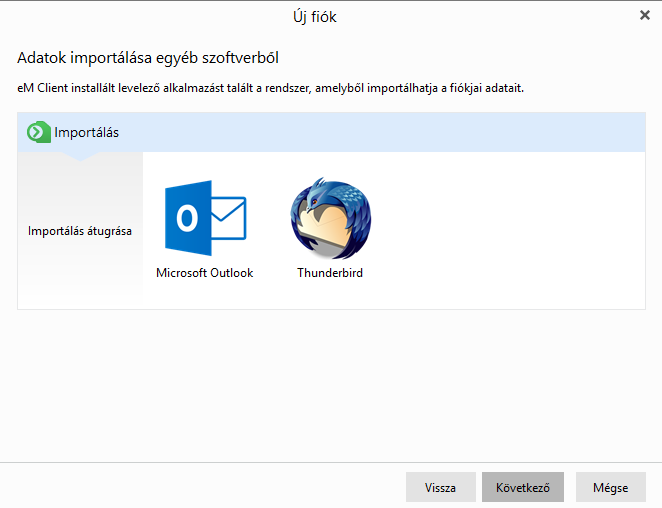Choose the Importálás átugrása option
The image size is (662, 508).
pyautogui.click(x=80, y=231)
